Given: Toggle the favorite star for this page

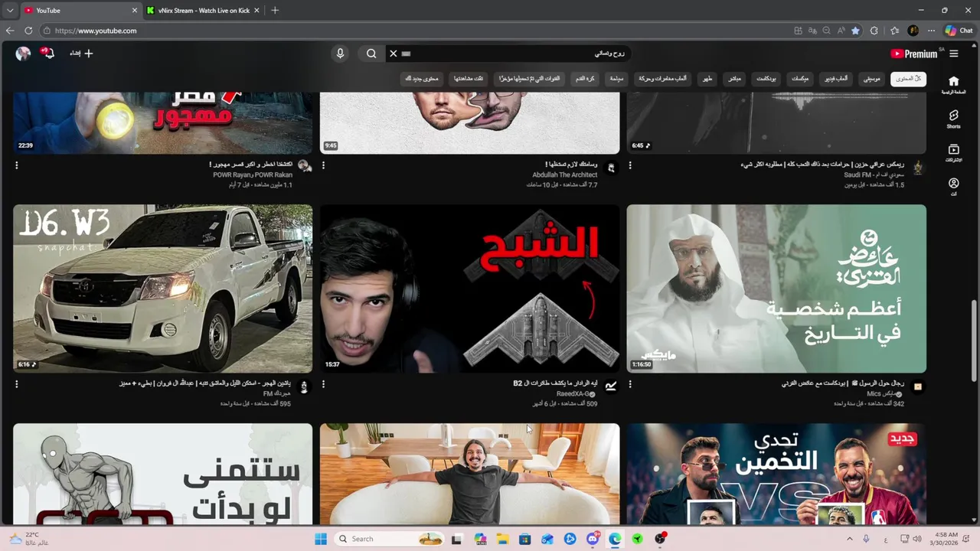Looking at the screenshot, I should click(x=855, y=31).
